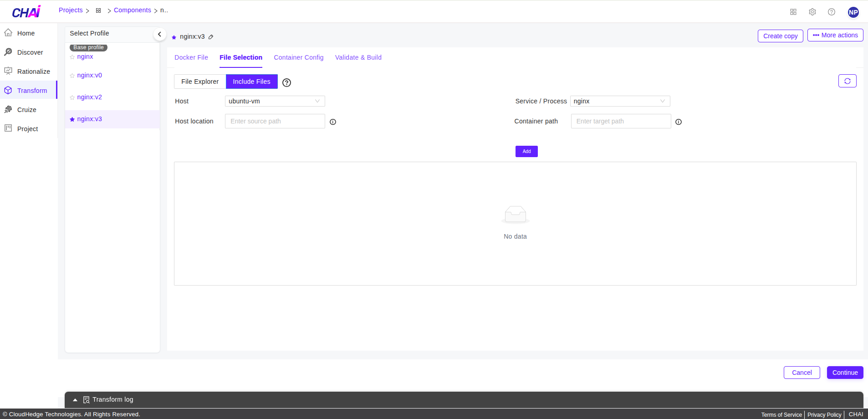Click the refresh icon button
868x419 pixels.
(x=848, y=81)
